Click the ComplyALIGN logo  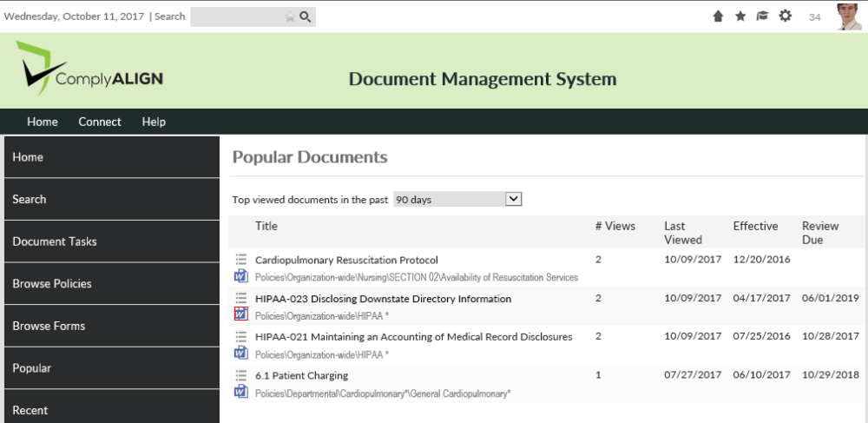click(89, 68)
